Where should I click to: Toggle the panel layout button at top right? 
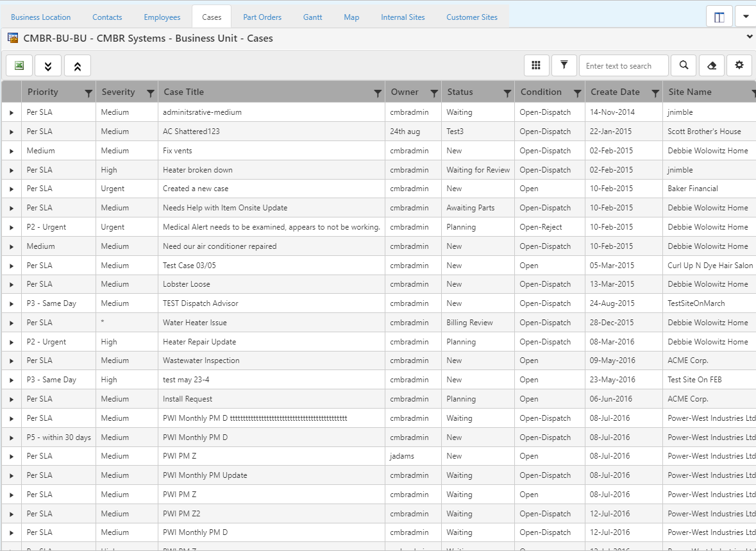(x=719, y=17)
